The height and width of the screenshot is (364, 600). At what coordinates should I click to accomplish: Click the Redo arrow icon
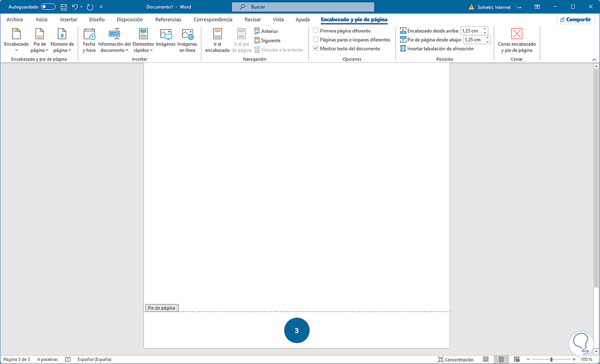tap(90, 7)
